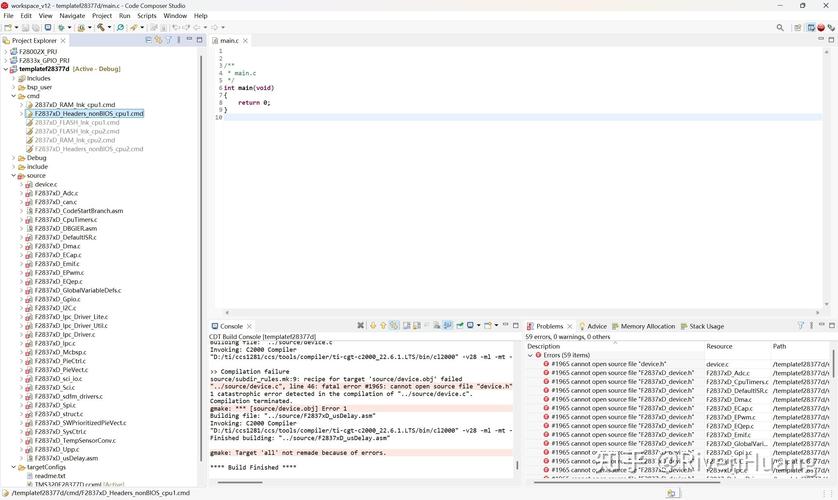838x500 pixels.
Task: Minimize the Project Explorer panel
Action: pos(187,41)
